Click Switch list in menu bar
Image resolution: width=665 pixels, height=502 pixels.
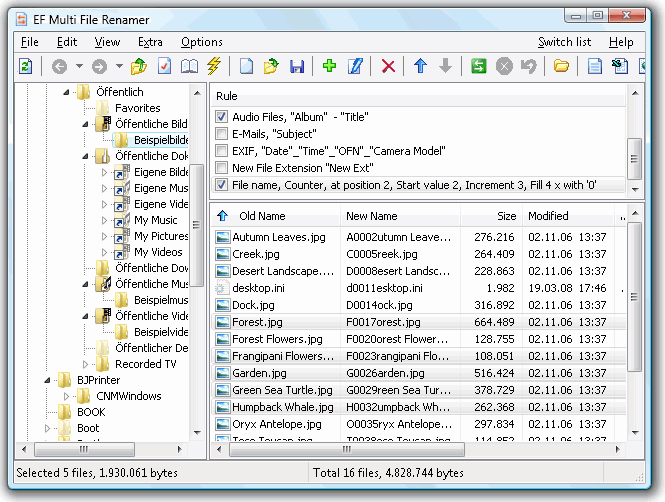[564, 42]
